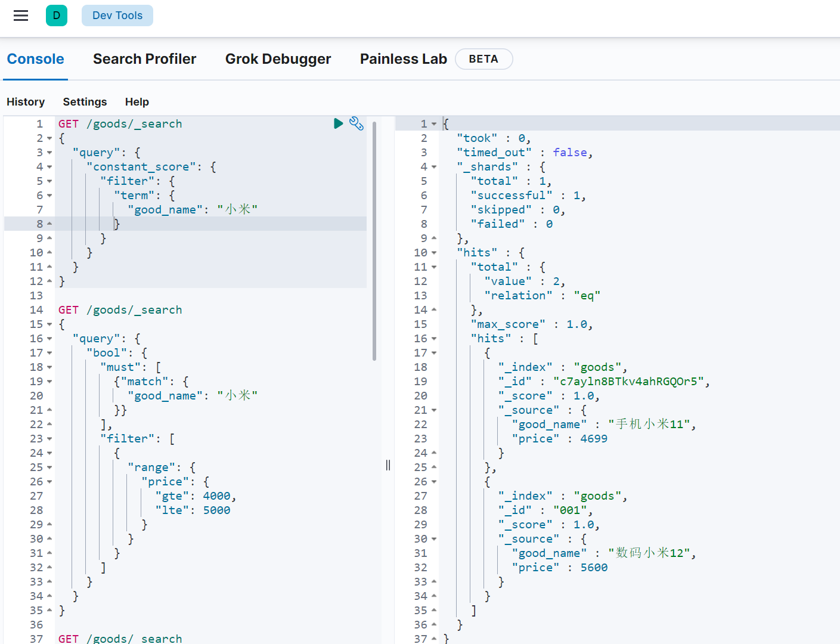Collapse the "_source" block at response line 21
The height and width of the screenshot is (644, 840).
pos(434,410)
